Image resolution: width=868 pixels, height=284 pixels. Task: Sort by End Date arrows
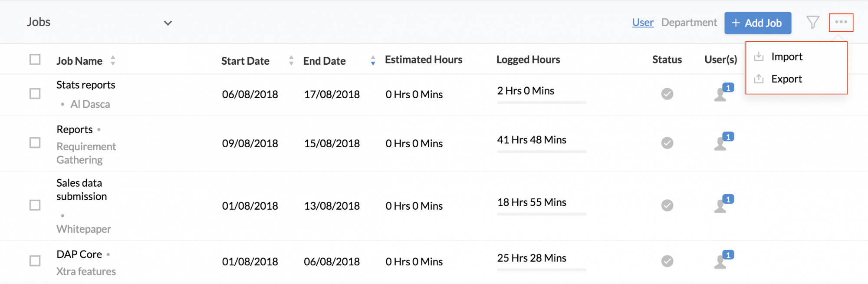pyautogui.click(x=373, y=60)
